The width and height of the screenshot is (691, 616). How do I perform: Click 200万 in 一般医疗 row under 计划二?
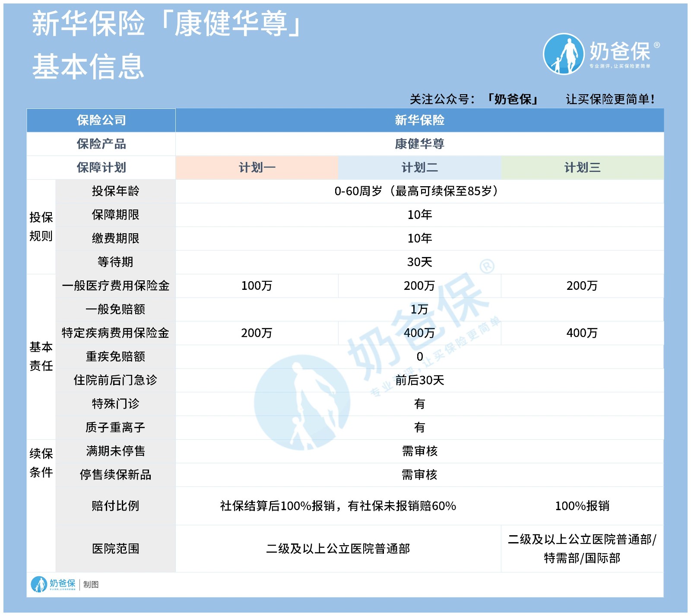[x=419, y=286]
